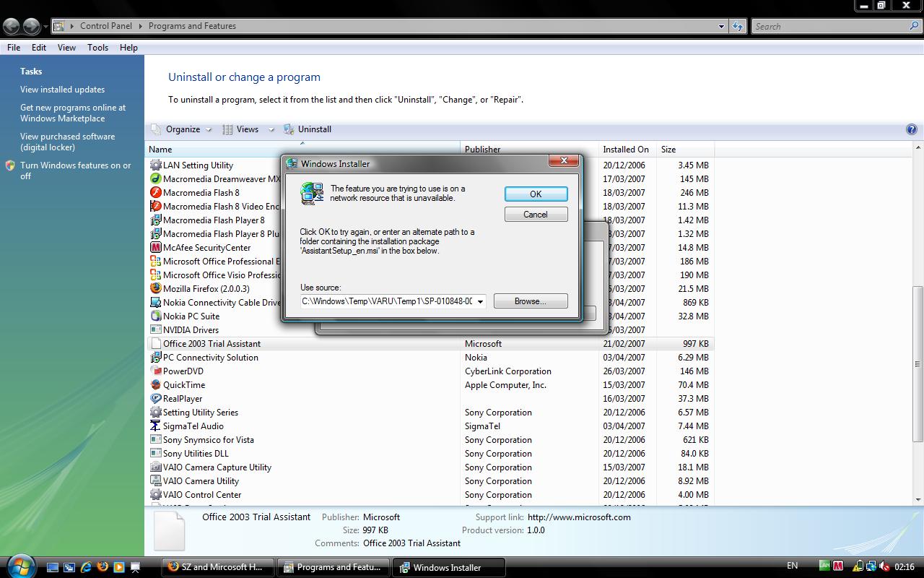Image resolution: width=924 pixels, height=578 pixels.
Task: Click the RealPlayer icon in the list
Action: (155, 398)
